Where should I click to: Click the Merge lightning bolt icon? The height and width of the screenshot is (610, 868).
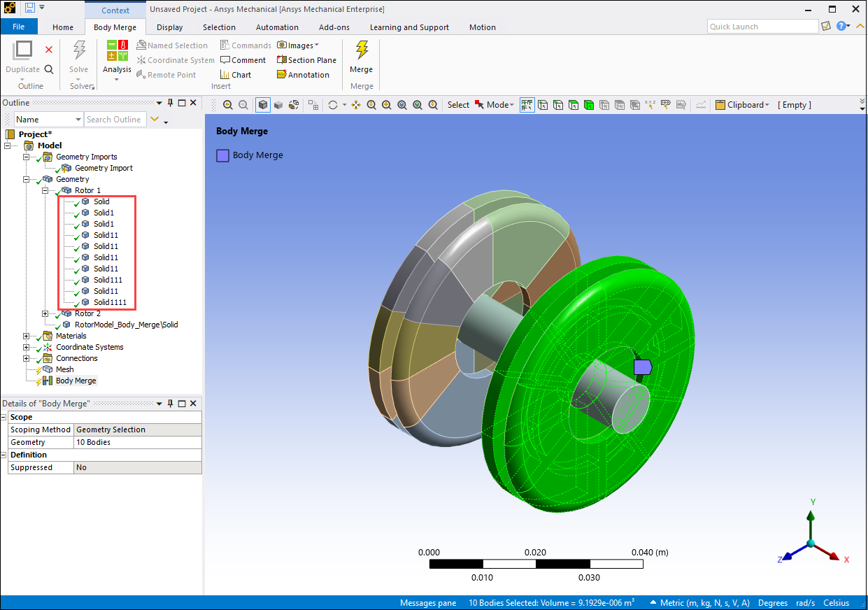point(362,50)
